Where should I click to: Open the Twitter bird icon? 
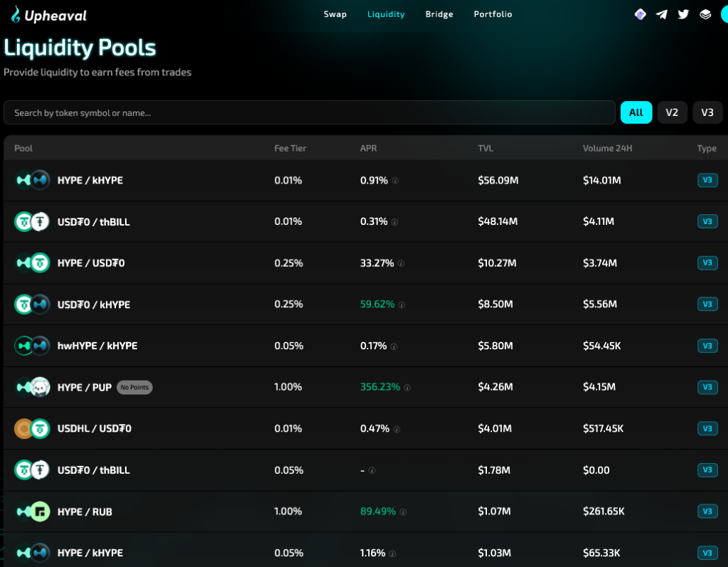pos(683,14)
